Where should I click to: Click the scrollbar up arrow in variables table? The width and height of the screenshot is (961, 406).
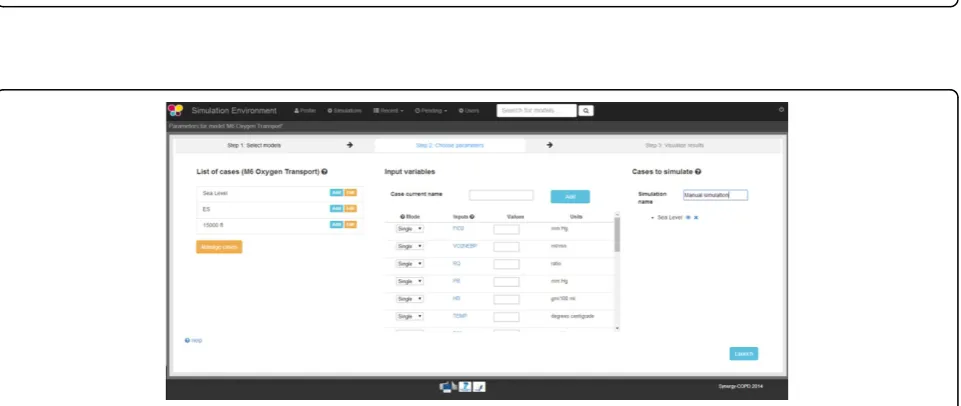[617, 214]
